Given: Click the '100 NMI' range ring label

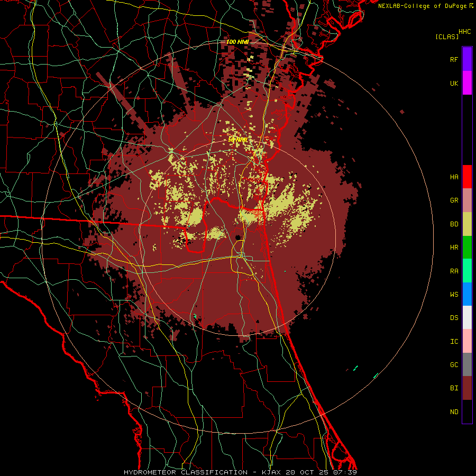Looking at the screenshot, I should tap(237, 42).
